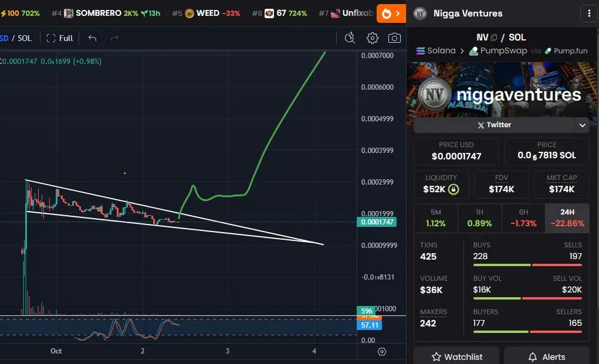This screenshot has width=599, height=364.
Task: Click the PumpSwap DEX link
Action: coord(498,51)
